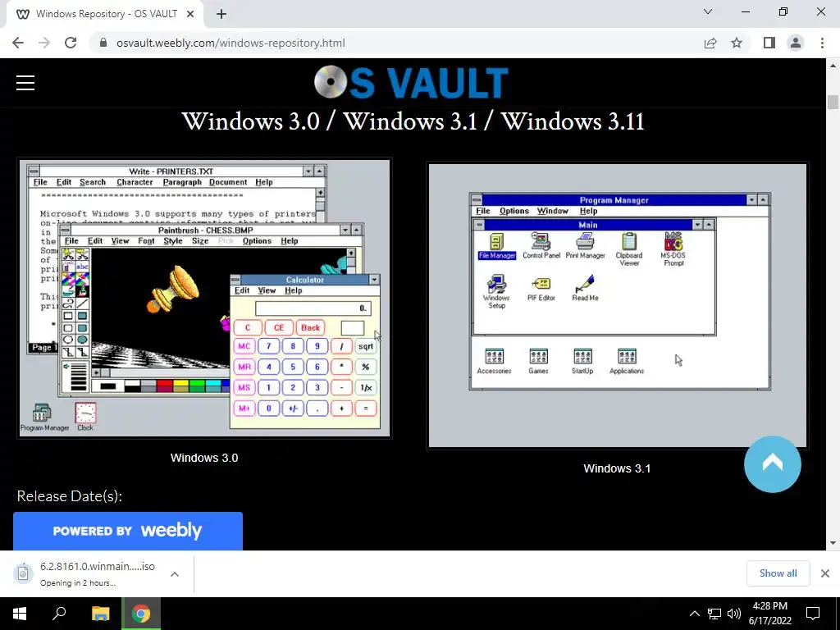Click the page scrollbar up arrow
This screenshot has width=840, height=630.
[833, 66]
